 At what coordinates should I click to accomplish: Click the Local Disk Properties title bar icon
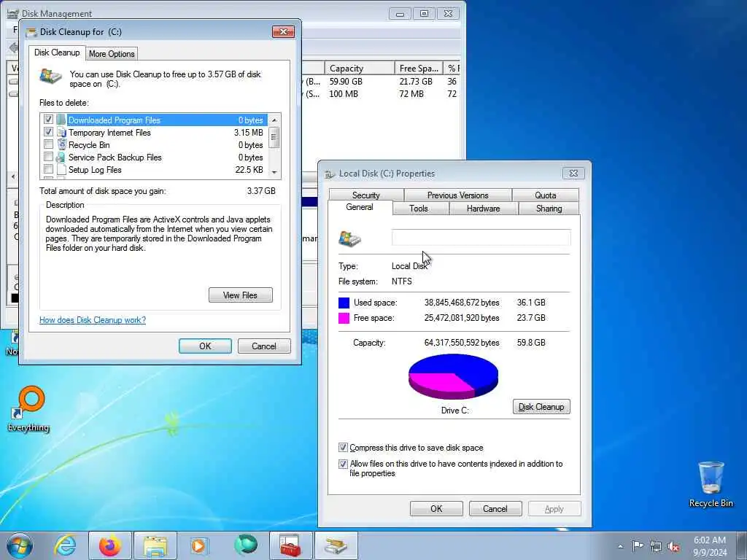pyautogui.click(x=330, y=174)
